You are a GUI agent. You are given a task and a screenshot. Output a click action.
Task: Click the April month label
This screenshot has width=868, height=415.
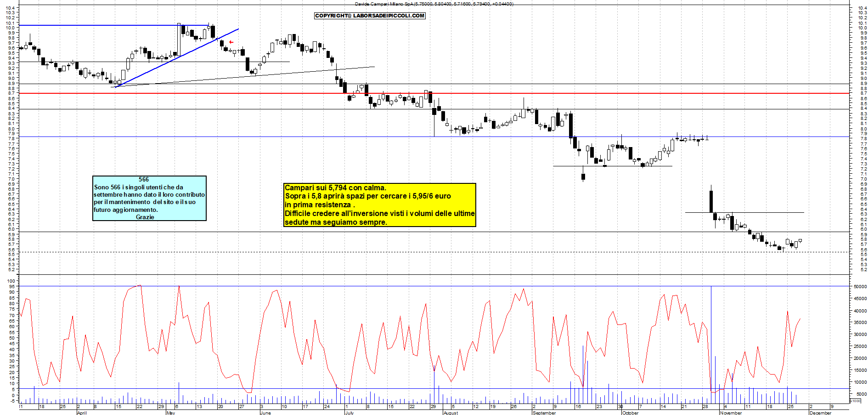click(x=82, y=413)
